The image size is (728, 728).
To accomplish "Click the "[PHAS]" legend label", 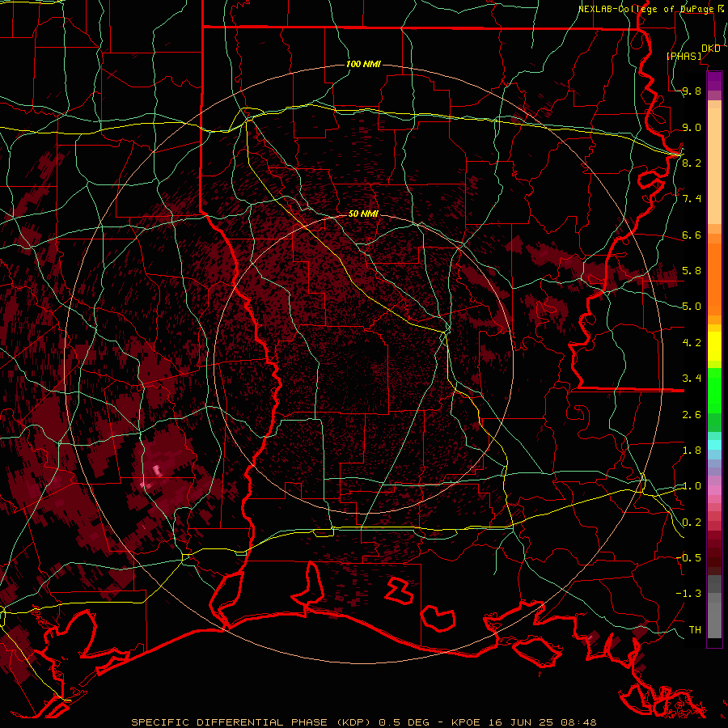I will click(x=684, y=56).
